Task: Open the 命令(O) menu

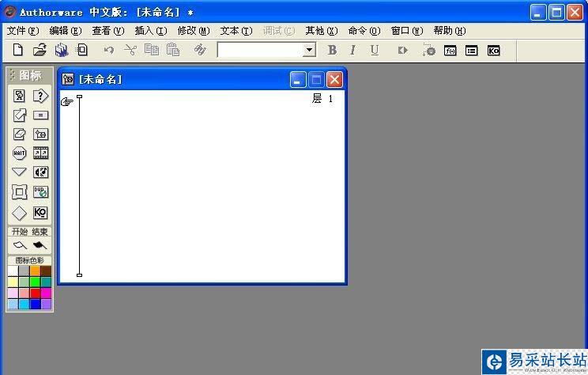Action: click(x=364, y=31)
